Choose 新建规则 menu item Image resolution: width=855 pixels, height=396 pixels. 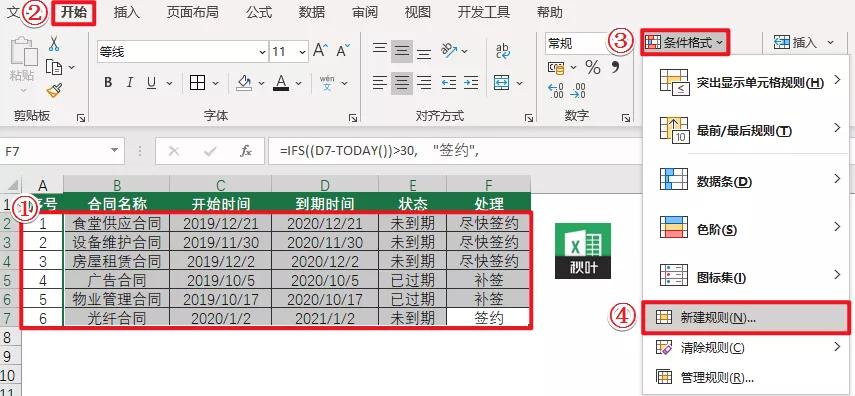click(746, 317)
